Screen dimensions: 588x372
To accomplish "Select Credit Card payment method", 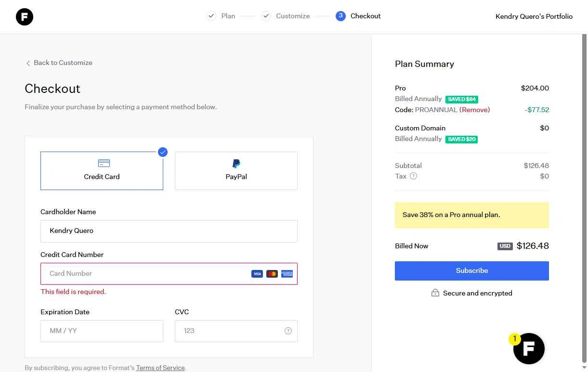I will [x=102, y=171].
